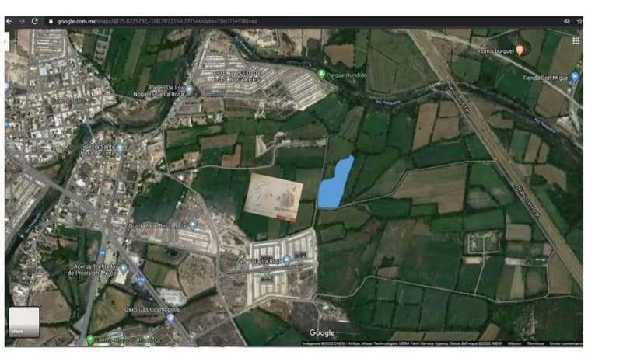Click the Enviar comentarios footer link
Image resolution: width=644 pixels, height=362 pixels.
566,344
